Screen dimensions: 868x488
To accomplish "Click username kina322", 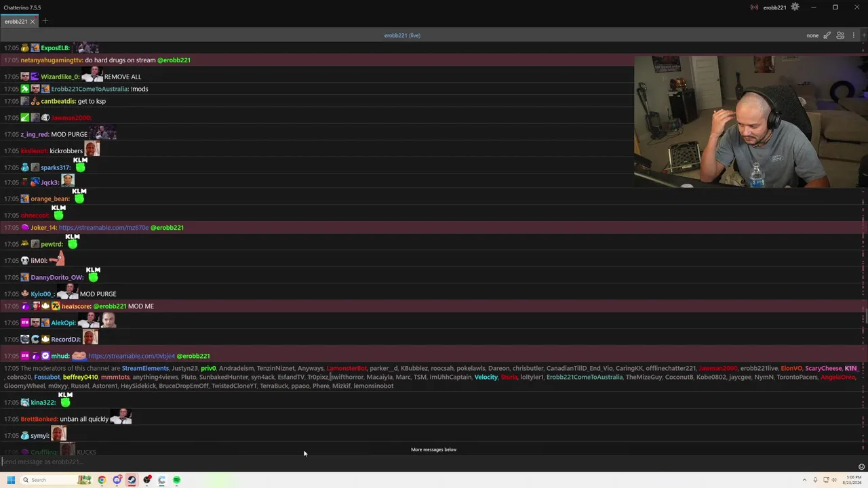I will [43, 403].
